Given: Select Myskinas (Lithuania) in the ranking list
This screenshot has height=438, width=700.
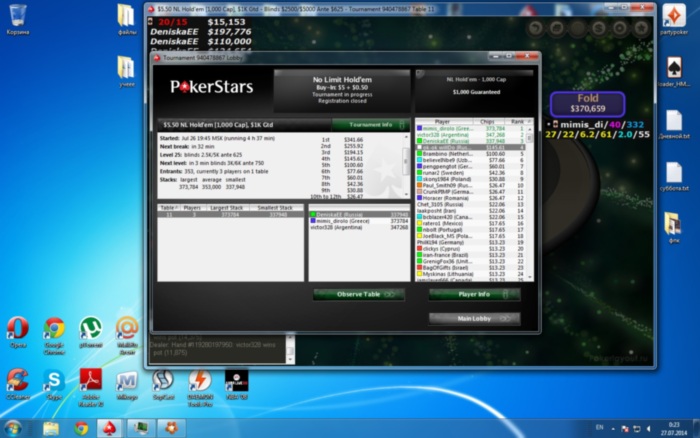Looking at the screenshot, I should pos(471,274).
